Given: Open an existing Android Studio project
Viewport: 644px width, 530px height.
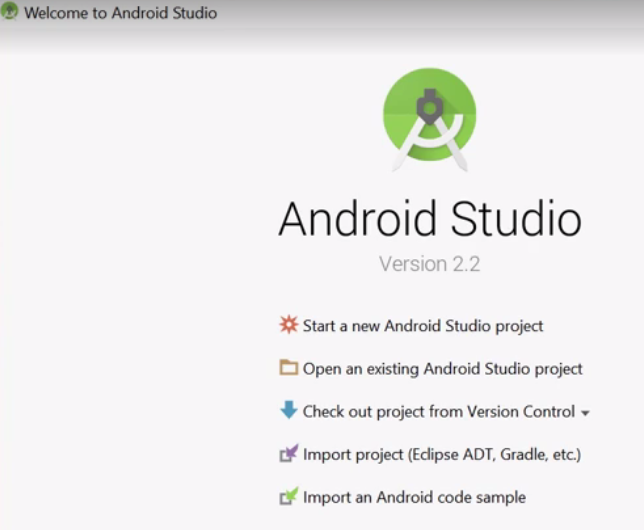Looking at the screenshot, I should 442,369.
